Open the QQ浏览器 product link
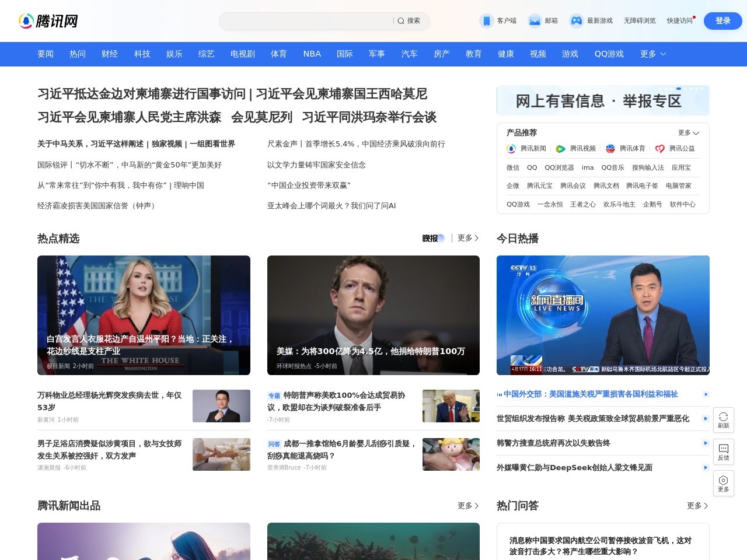 (x=559, y=167)
